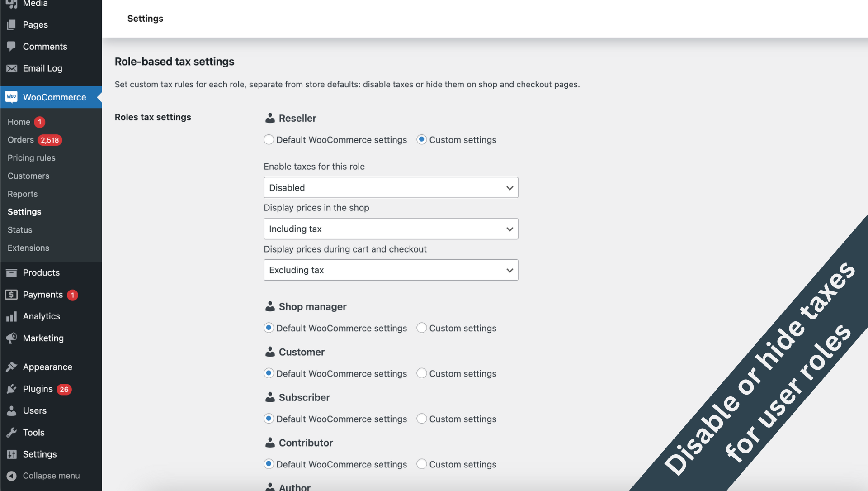This screenshot has height=491, width=868.
Task: Click the Appearance paintbrush icon
Action: (11, 367)
